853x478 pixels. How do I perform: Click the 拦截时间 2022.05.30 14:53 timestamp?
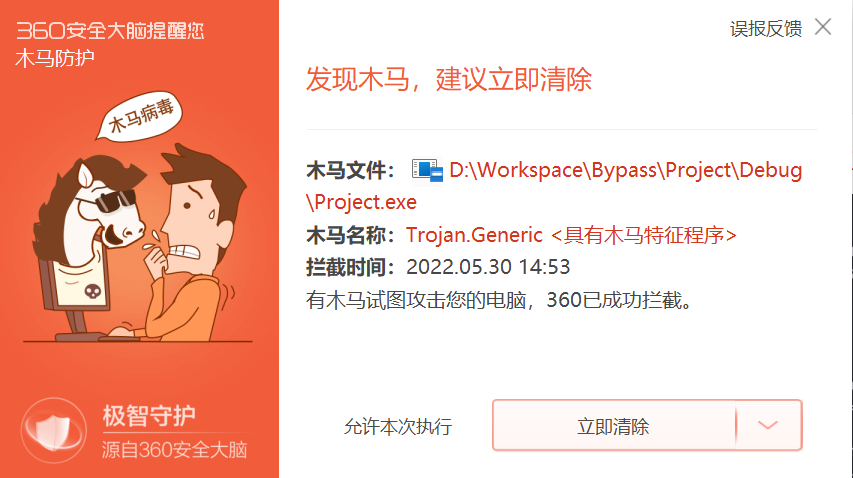[x=438, y=267]
